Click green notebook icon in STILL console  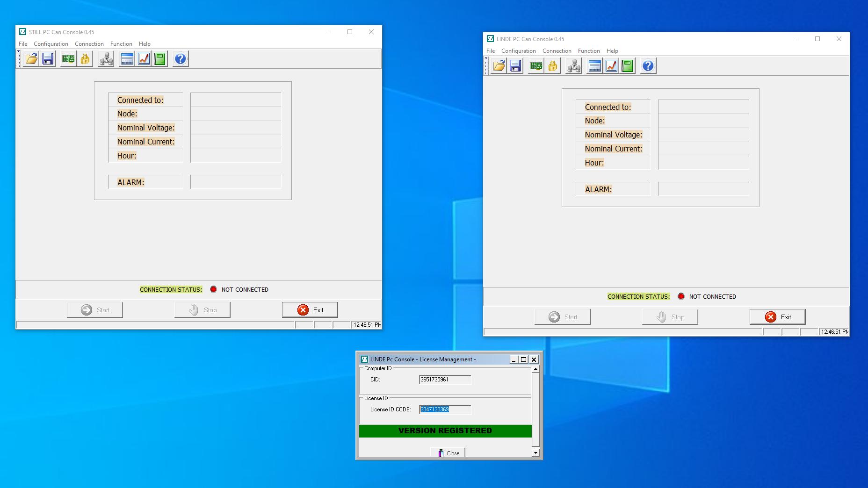[160, 59]
